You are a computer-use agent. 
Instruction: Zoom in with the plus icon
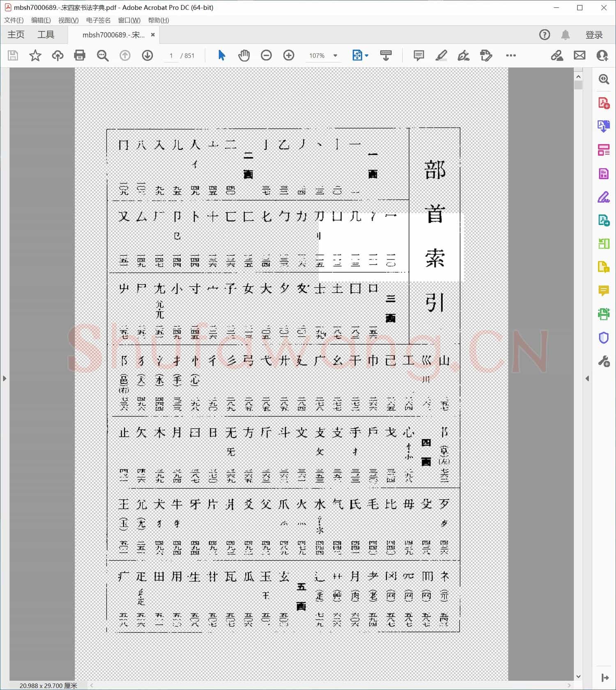point(289,55)
